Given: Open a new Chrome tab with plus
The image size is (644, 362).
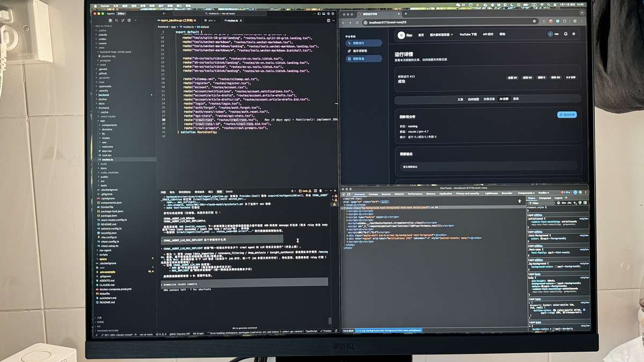Looking at the screenshot, I should [406, 14].
